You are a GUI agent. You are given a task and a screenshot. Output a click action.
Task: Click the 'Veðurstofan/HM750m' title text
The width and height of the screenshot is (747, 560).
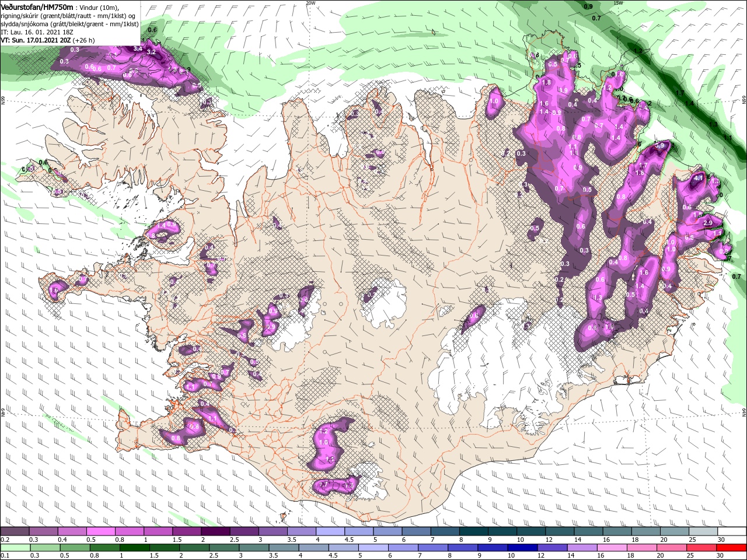(x=37, y=7)
